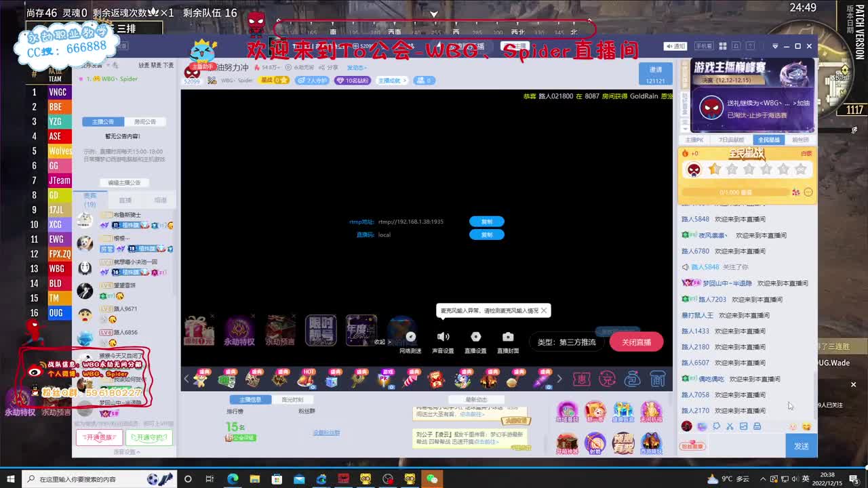Open the Mail app on the taskbar

pyautogui.click(x=299, y=479)
